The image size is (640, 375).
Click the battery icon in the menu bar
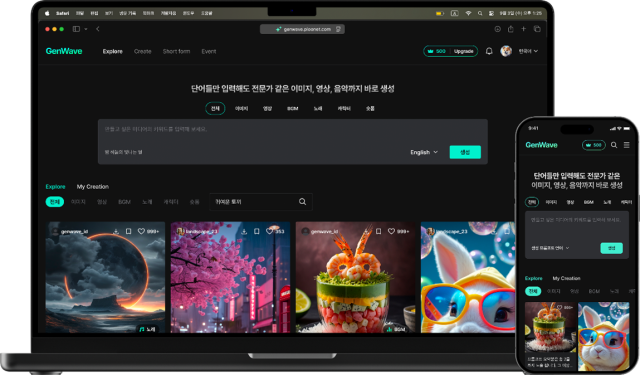click(440, 13)
